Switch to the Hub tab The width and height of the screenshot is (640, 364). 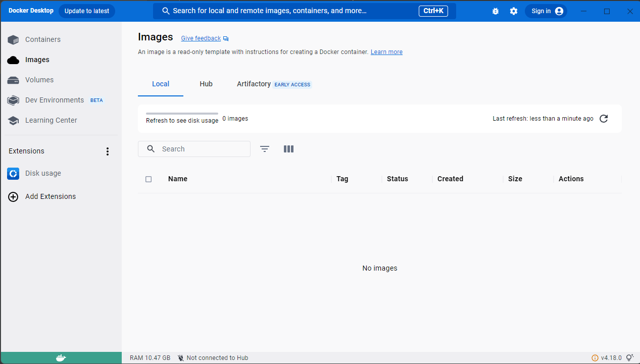coord(206,84)
